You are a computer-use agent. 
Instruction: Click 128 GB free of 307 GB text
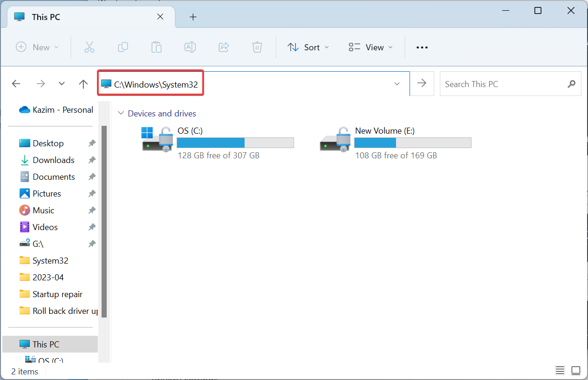(219, 156)
